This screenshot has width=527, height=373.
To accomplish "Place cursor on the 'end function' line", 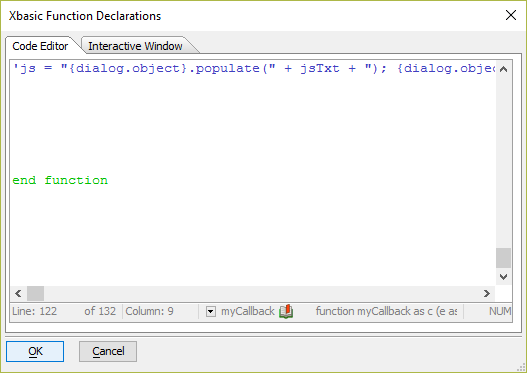I will tap(60, 180).
